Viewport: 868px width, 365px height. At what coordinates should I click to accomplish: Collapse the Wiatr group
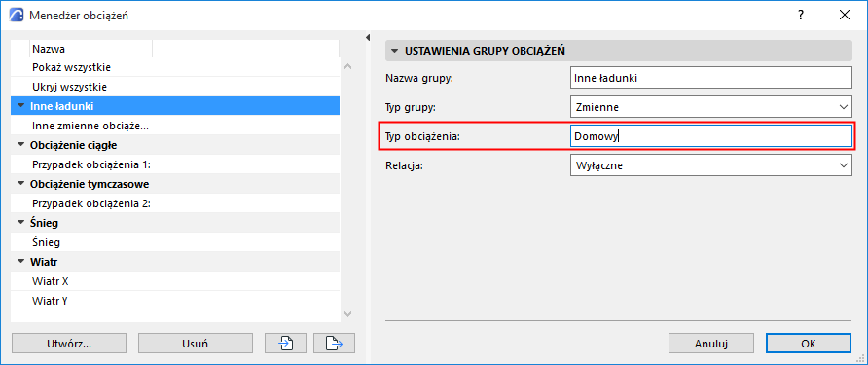coord(21,262)
